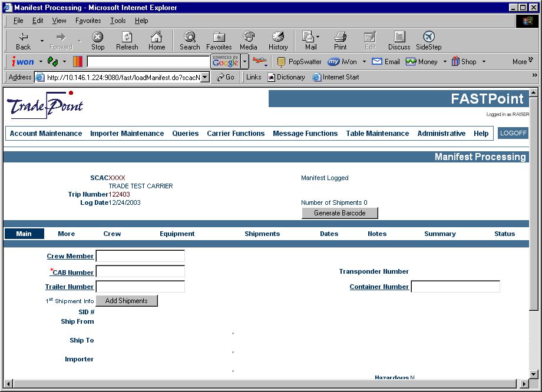Click the Email envelope icon
This screenshot has width=542, height=392.
[x=377, y=61]
